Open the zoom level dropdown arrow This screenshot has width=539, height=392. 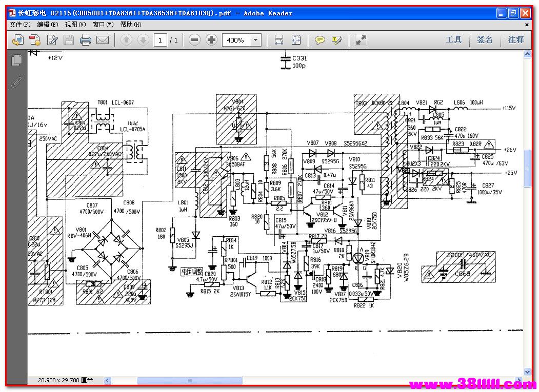[x=255, y=40]
